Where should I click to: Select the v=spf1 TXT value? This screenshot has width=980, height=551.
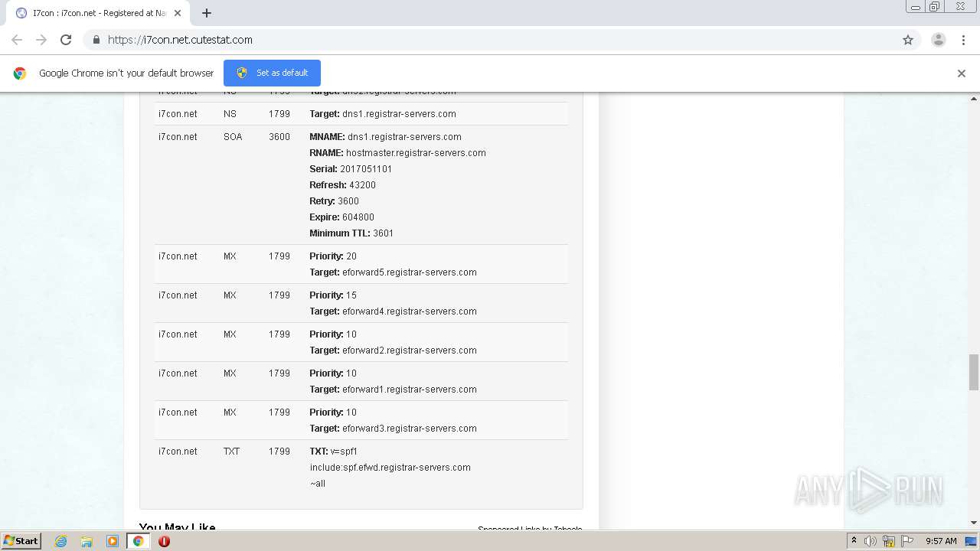coord(344,452)
